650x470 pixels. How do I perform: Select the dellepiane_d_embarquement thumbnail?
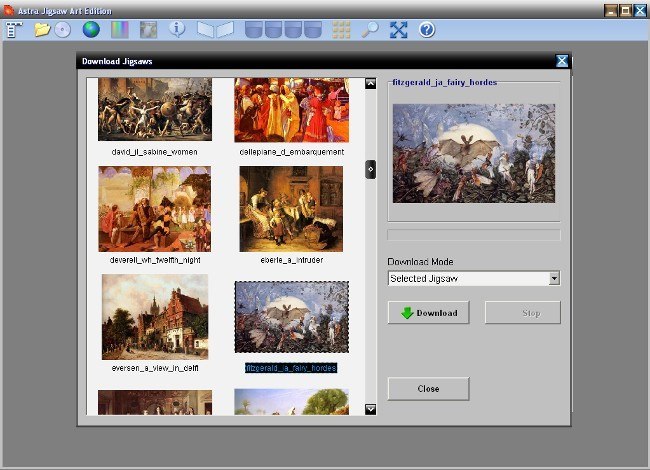[291, 110]
